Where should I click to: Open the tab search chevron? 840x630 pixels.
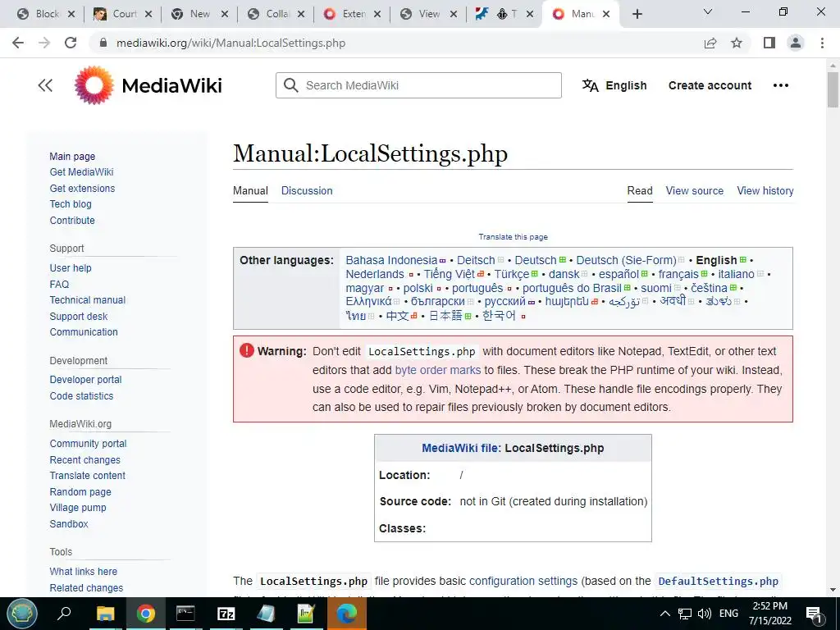708,11
